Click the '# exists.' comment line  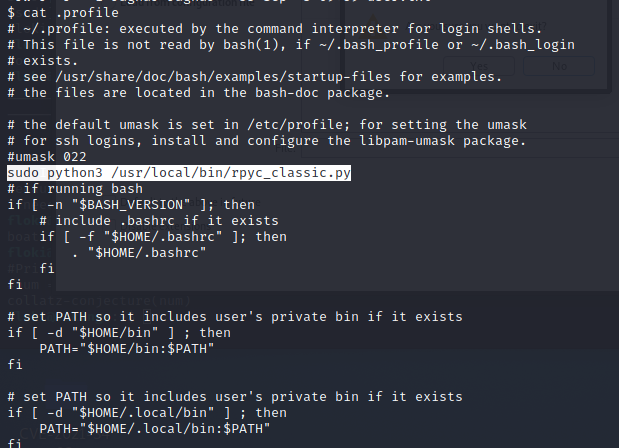point(43,61)
